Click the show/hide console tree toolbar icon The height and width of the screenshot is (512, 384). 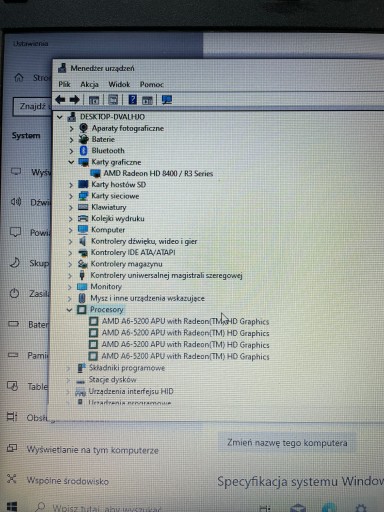point(94,100)
